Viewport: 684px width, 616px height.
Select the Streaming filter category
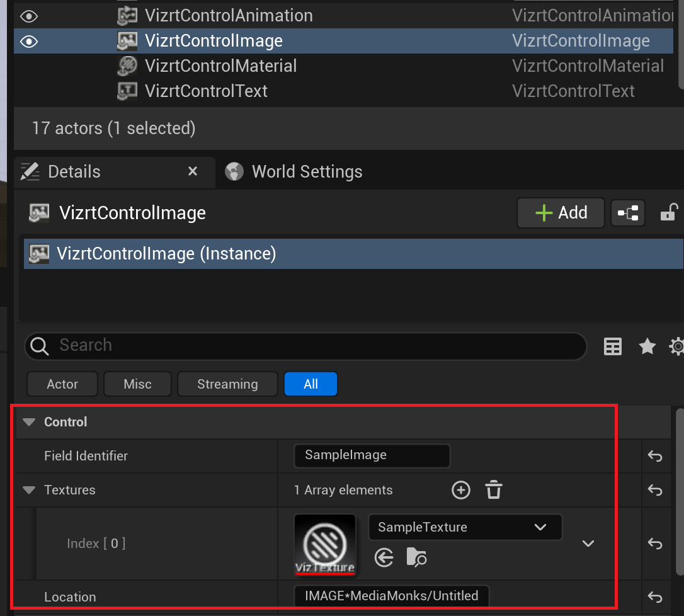point(227,384)
